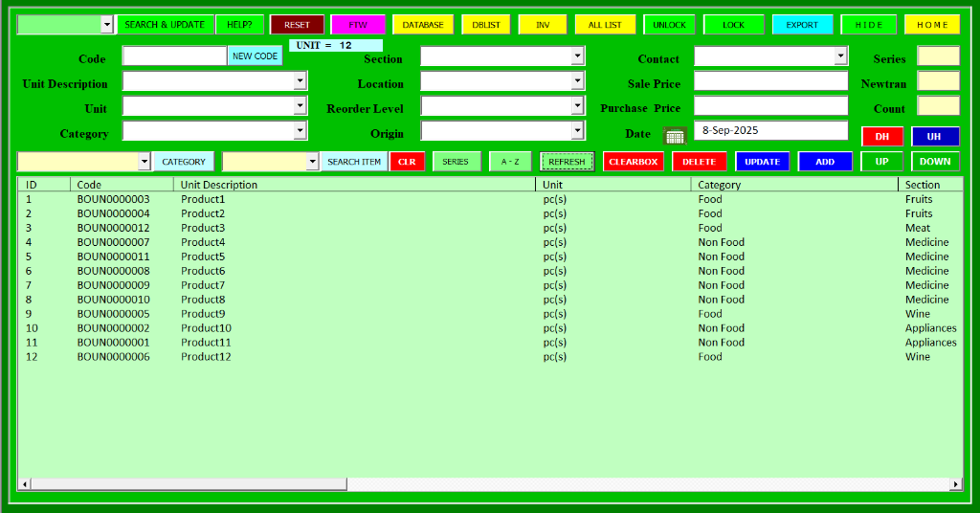Click the horizontal scrollbar left arrow

click(25, 483)
